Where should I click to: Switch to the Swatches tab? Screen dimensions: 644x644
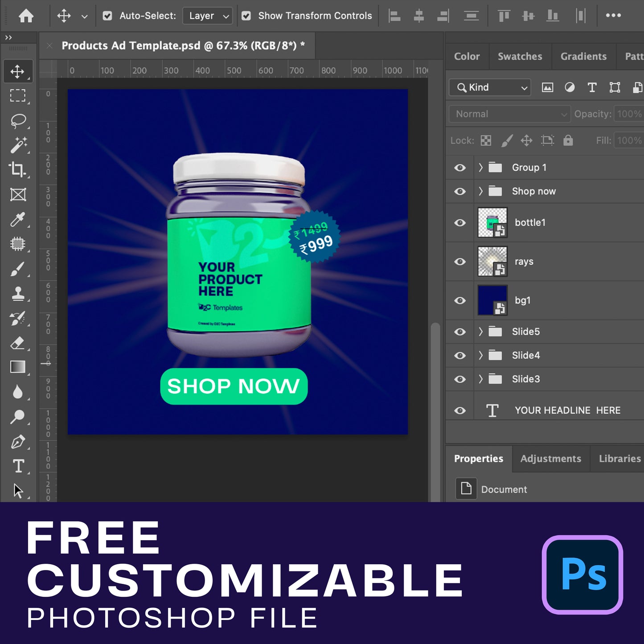pos(520,57)
